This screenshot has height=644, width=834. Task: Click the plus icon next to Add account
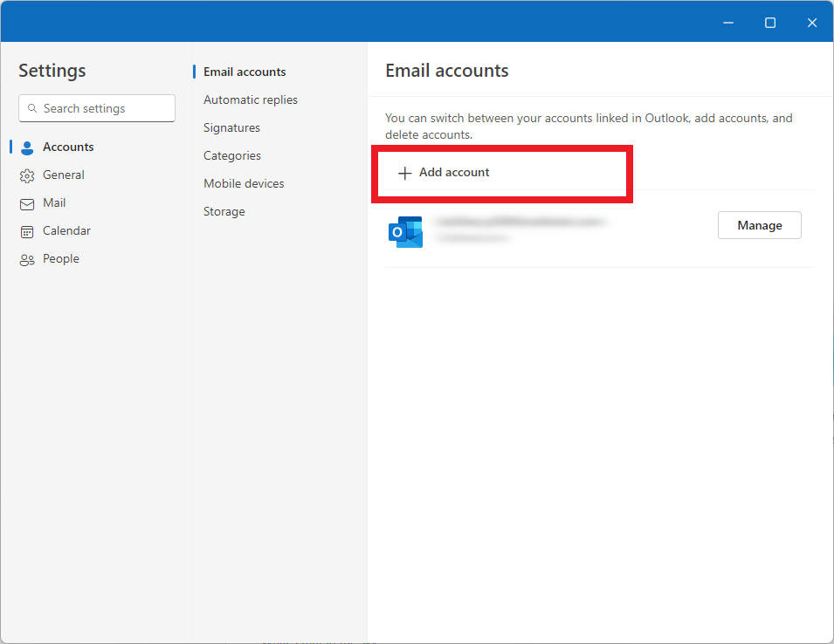404,173
